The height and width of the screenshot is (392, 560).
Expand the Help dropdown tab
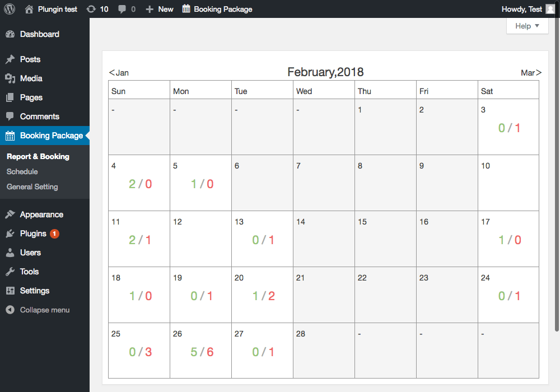coord(527,26)
